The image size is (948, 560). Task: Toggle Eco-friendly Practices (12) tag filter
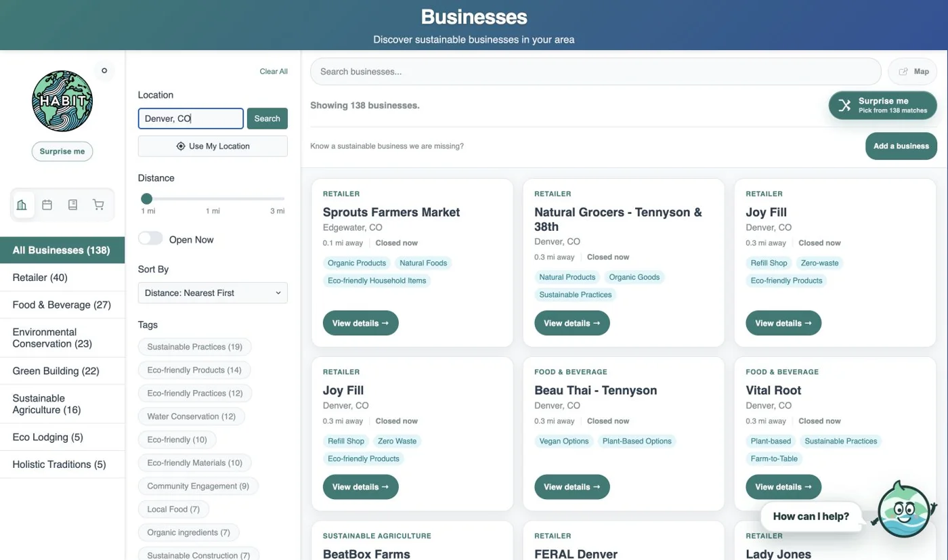click(x=194, y=393)
